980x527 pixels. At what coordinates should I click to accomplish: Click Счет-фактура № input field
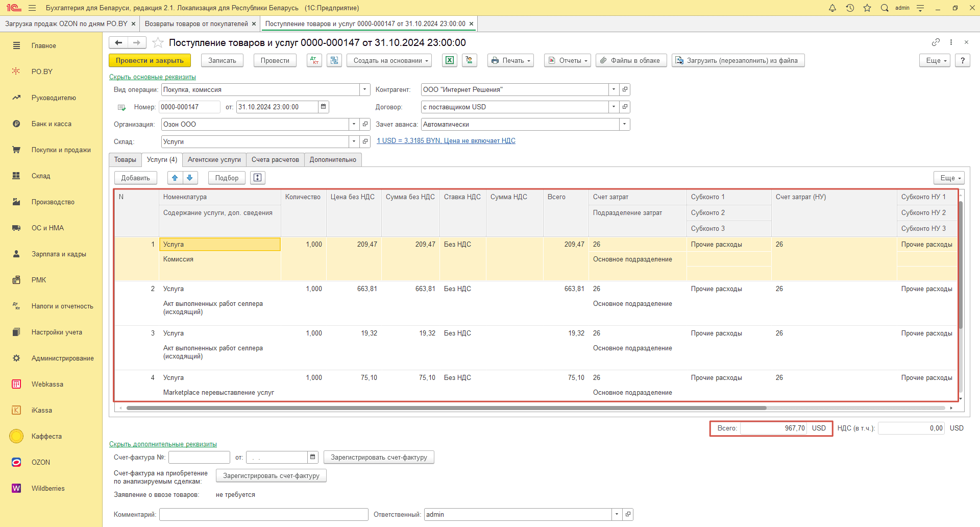(x=199, y=457)
